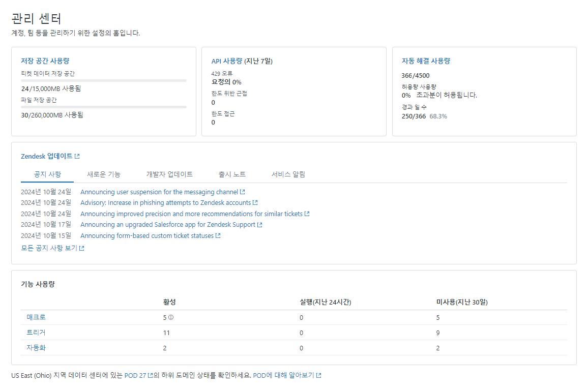Click the 관리 센터 page title
Screen dimensions: 588x390
[36, 18]
